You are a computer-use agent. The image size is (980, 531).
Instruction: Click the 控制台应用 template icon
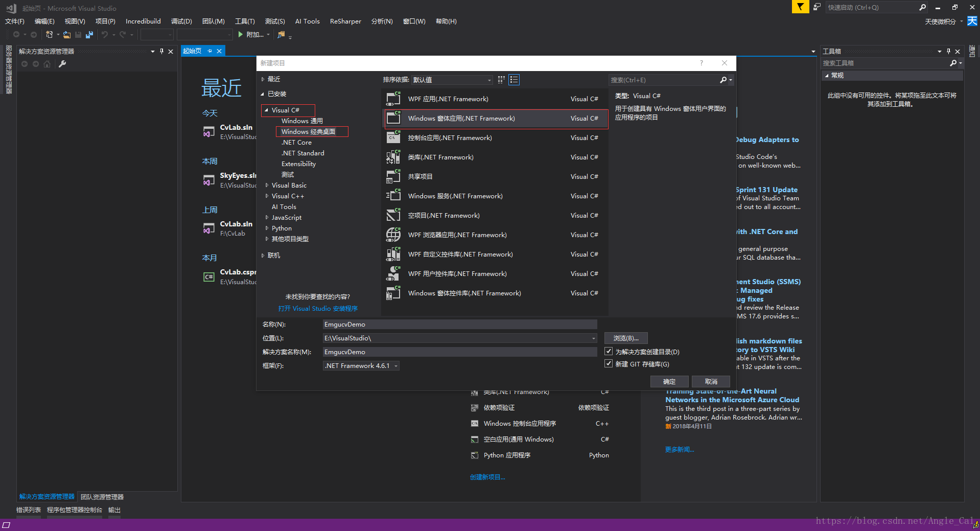[393, 137]
